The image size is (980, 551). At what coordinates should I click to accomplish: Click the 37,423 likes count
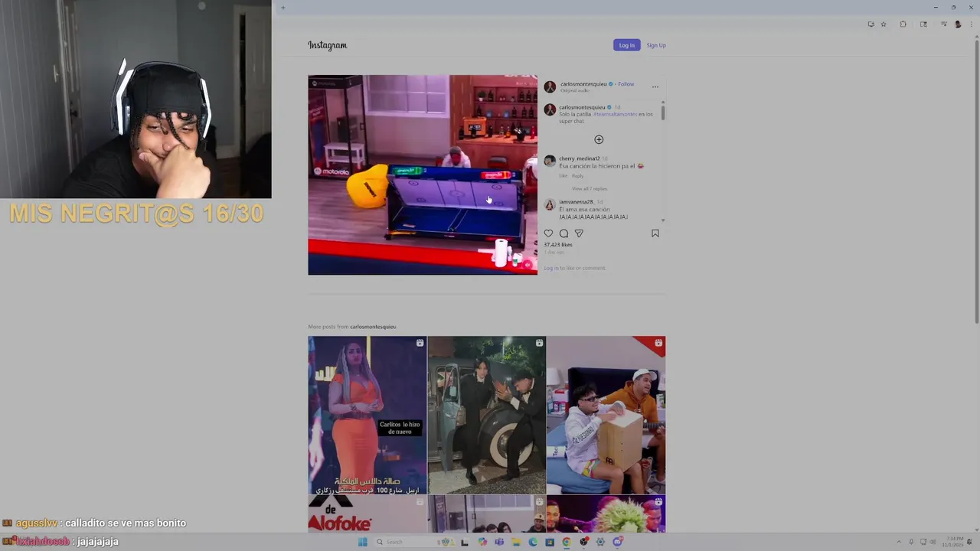point(558,245)
